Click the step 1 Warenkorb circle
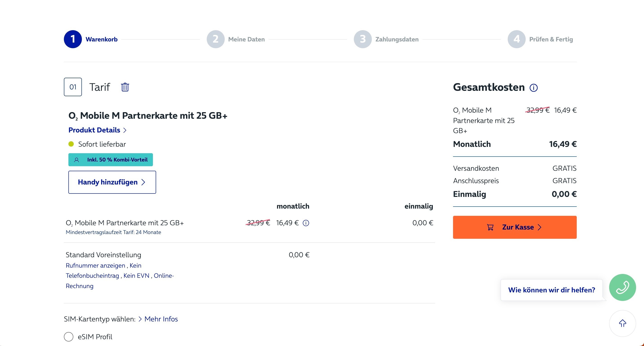644x346 pixels. [73, 39]
